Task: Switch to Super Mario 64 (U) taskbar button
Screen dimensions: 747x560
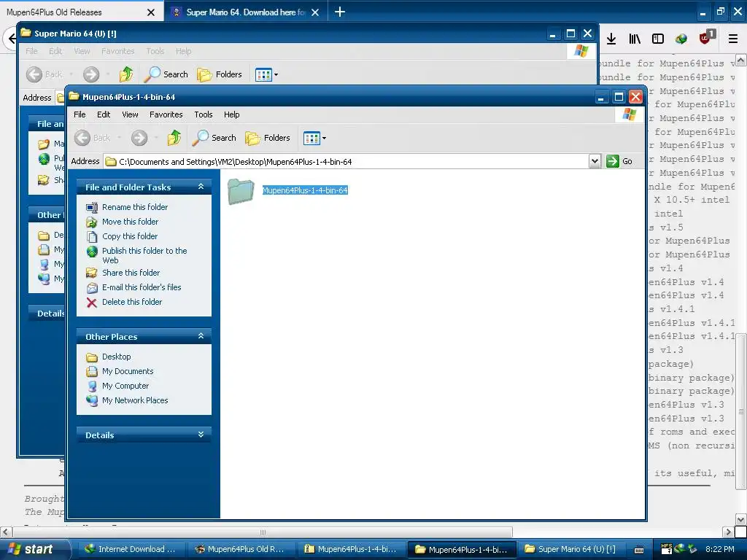Action: [570, 549]
